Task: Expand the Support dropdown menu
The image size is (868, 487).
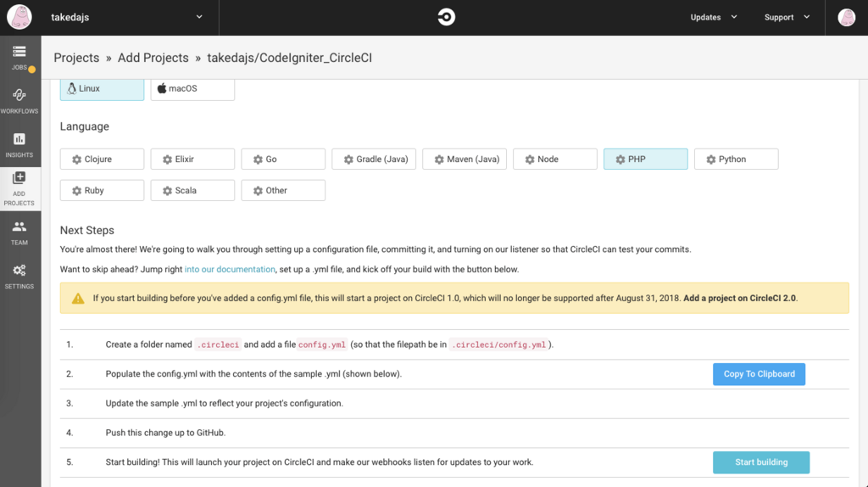Action: coord(787,17)
